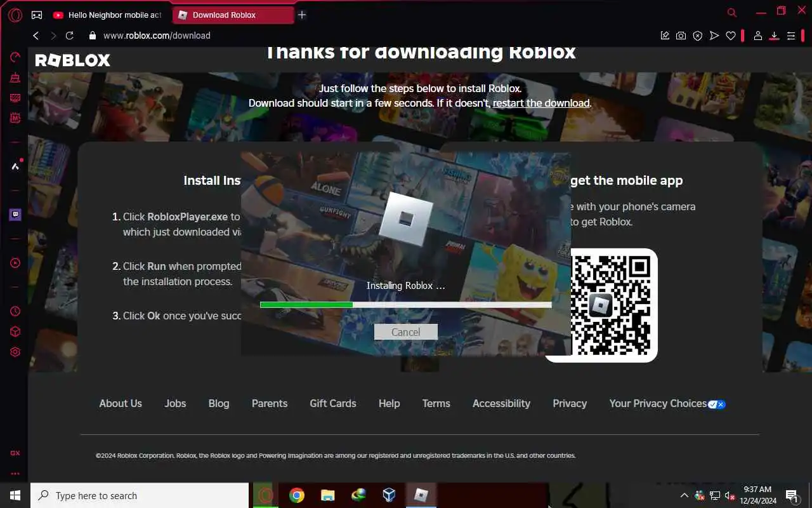Open the tab search magnifier icon
Screen dimensions: 812x508
point(732,12)
